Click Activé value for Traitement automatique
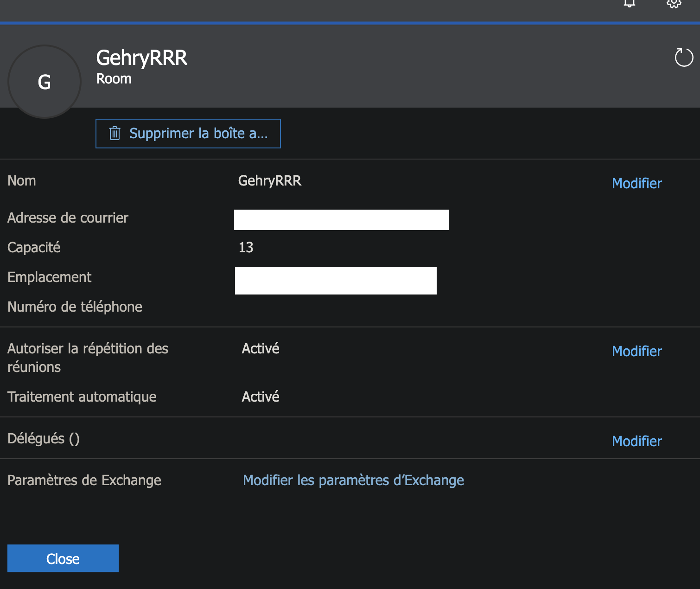The width and height of the screenshot is (700, 589). (261, 397)
